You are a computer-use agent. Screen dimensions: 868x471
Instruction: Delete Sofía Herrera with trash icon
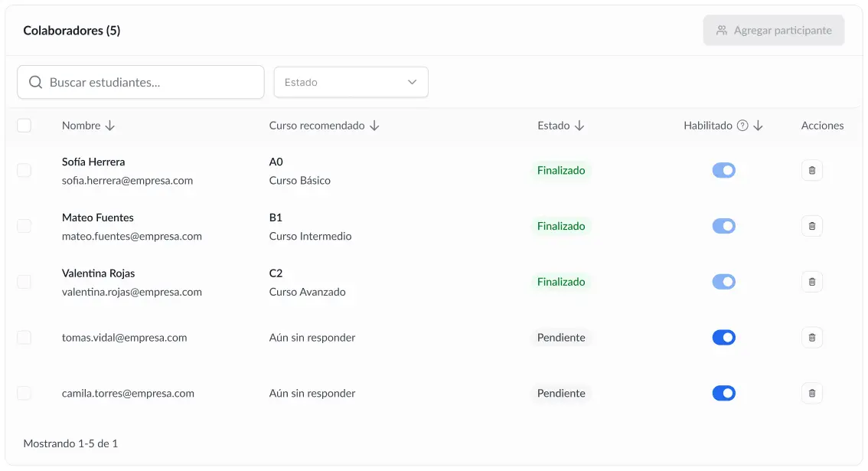click(x=811, y=170)
